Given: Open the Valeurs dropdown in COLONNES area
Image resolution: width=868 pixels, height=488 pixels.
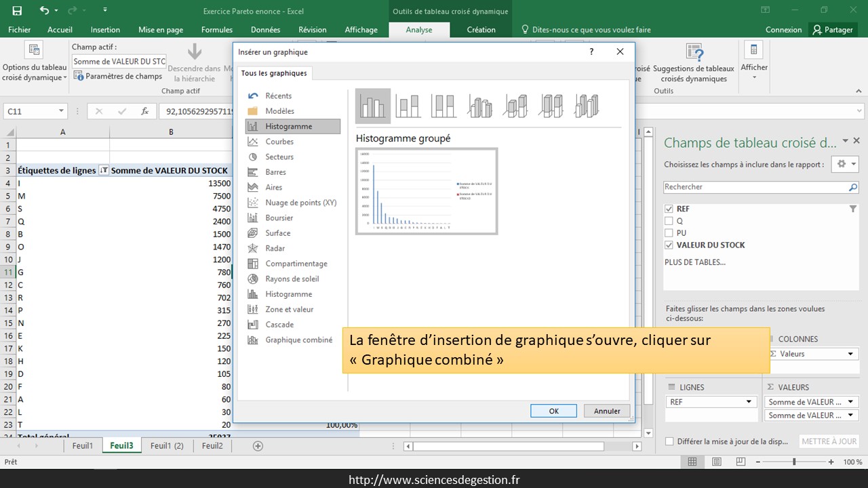Looking at the screenshot, I should [x=851, y=354].
